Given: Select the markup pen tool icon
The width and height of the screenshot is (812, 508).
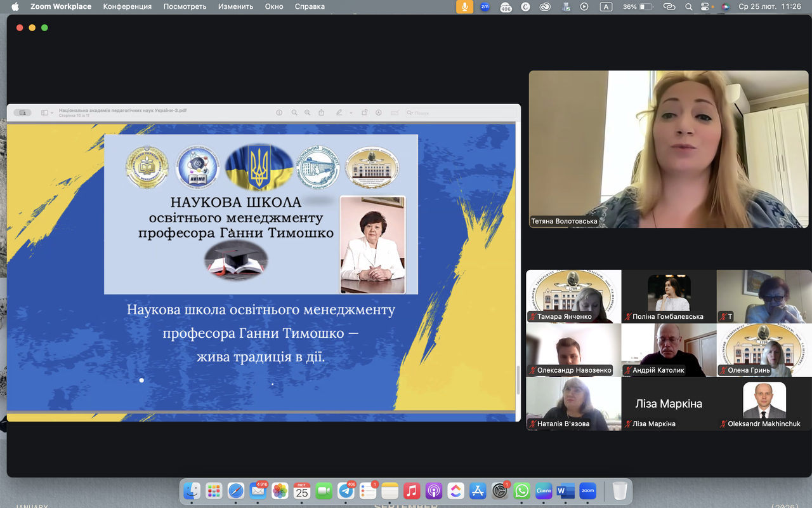Looking at the screenshot, I should 339,112.
